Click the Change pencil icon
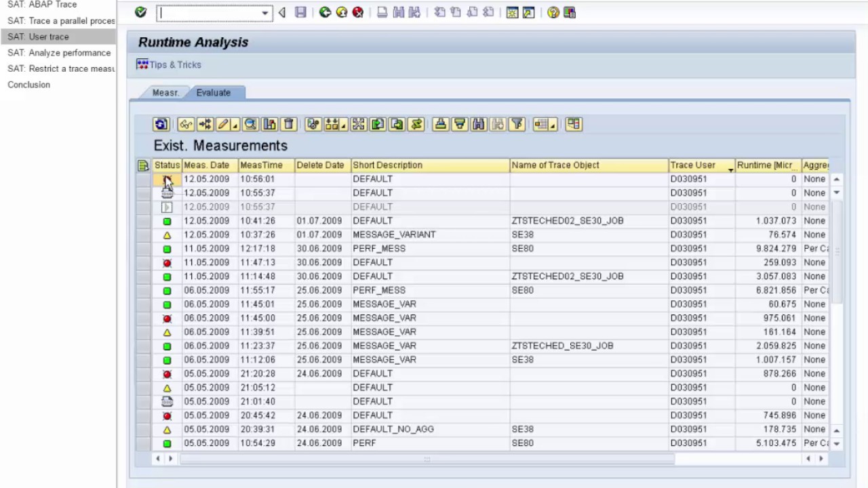Screen dimensions: 868x488 click(222, 124)
